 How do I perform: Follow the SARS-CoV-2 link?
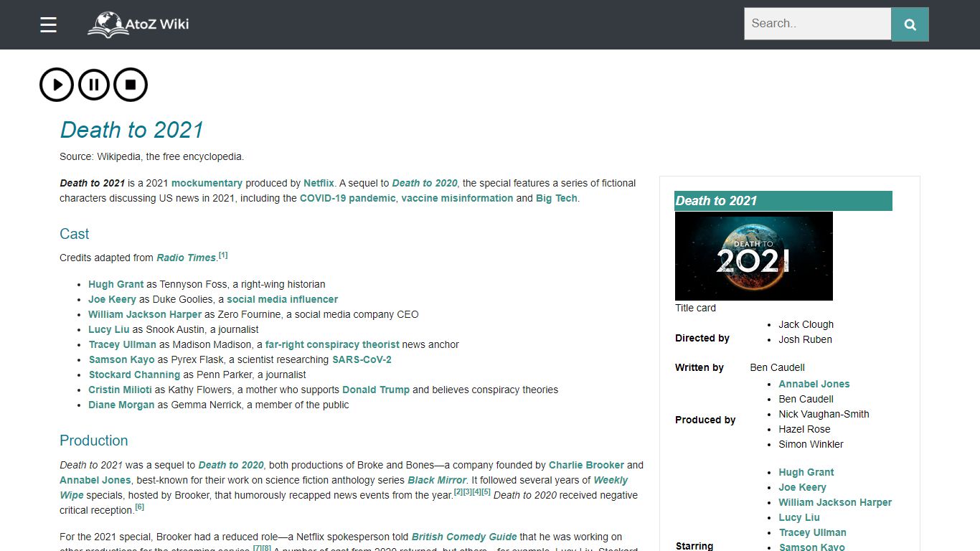click(362, 359)
